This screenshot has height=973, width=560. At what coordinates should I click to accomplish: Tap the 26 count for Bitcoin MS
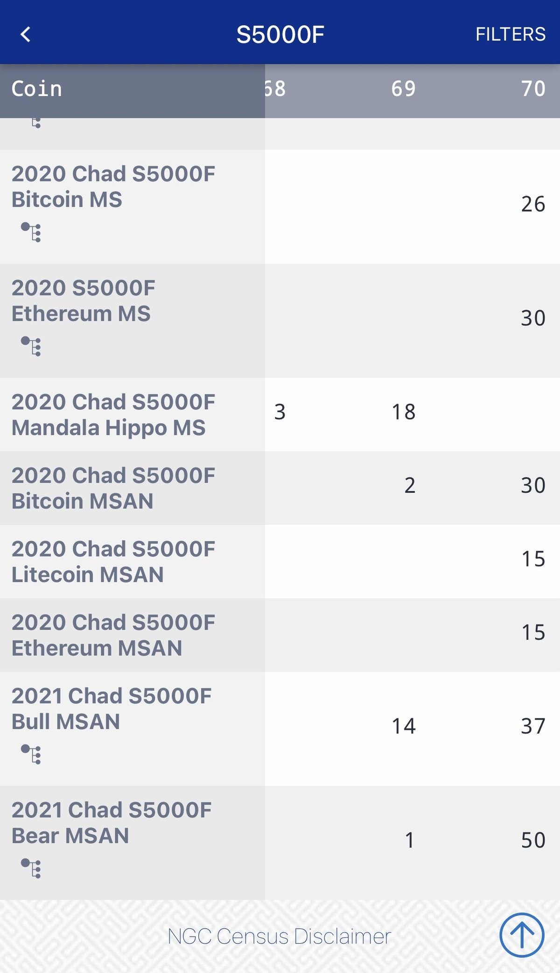coord(533,204)
